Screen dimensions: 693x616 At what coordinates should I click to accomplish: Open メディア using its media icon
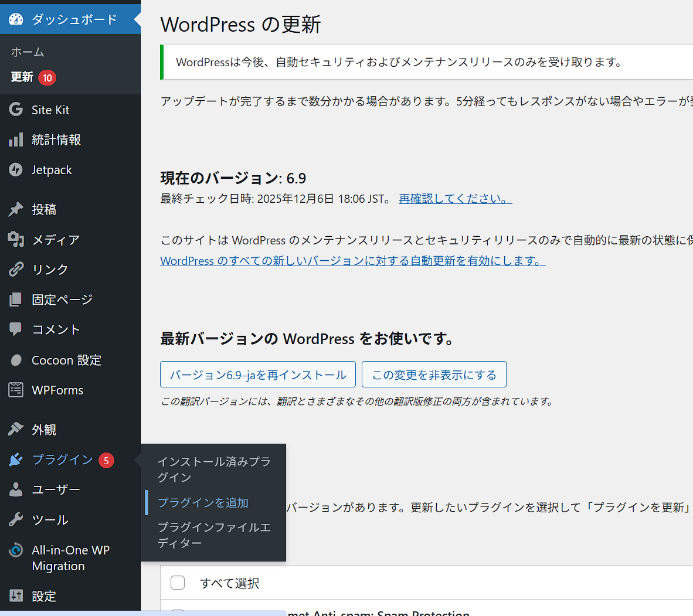[16, 240]
